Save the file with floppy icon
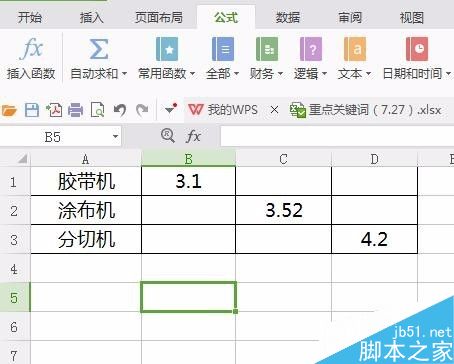The image size is (454, 364). point(32,110)
